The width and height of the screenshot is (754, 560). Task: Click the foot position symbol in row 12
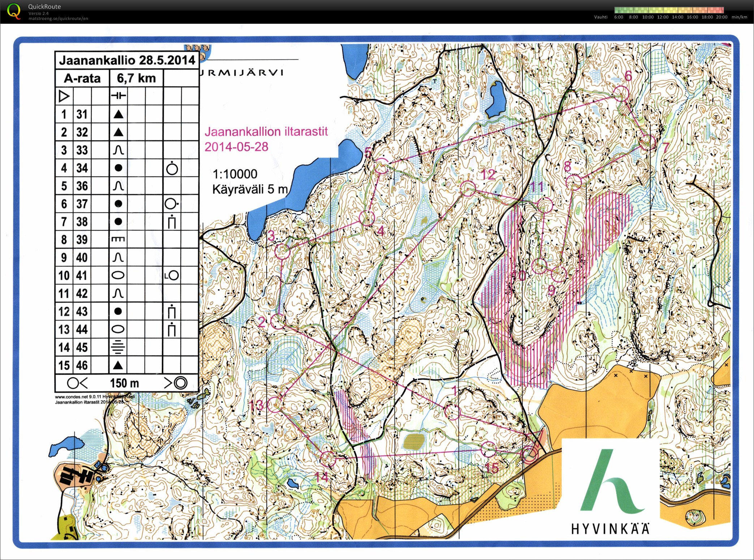pos(172,311)
